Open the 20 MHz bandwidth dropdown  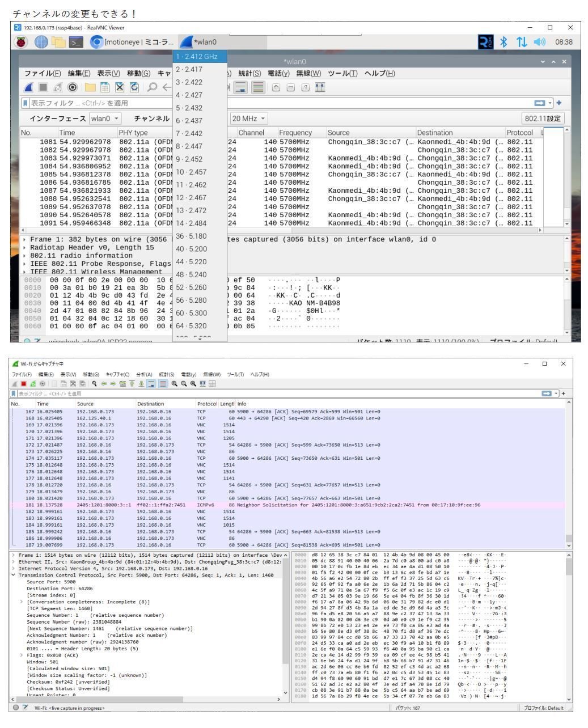tap(248, 118)
